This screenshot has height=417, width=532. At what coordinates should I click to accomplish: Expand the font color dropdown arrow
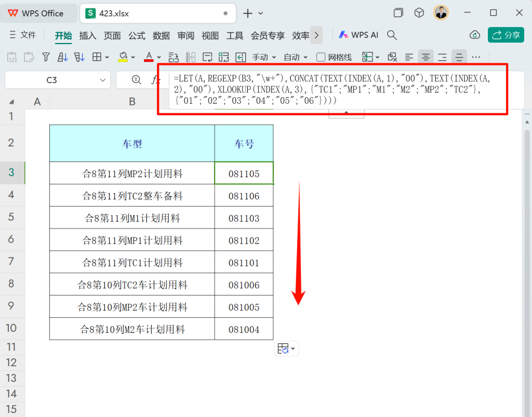pyautogui.click(x=159, y=57)
